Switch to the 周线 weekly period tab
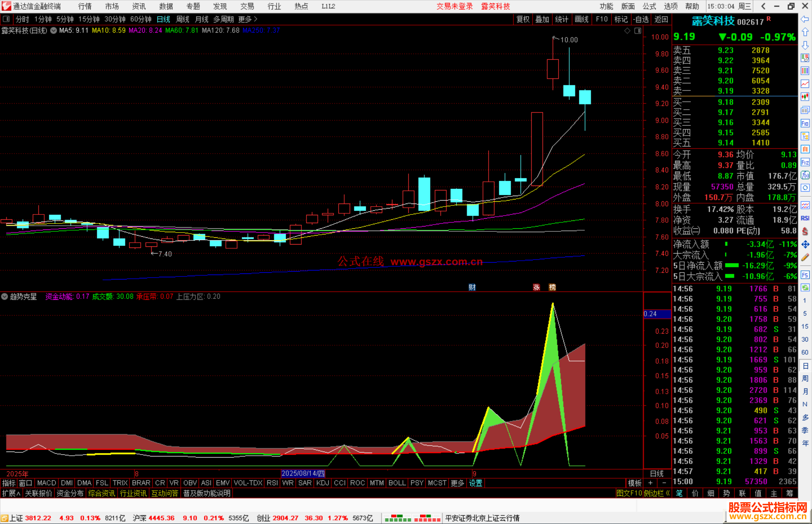This screenshot has height=524, width=812. point(183,19)
